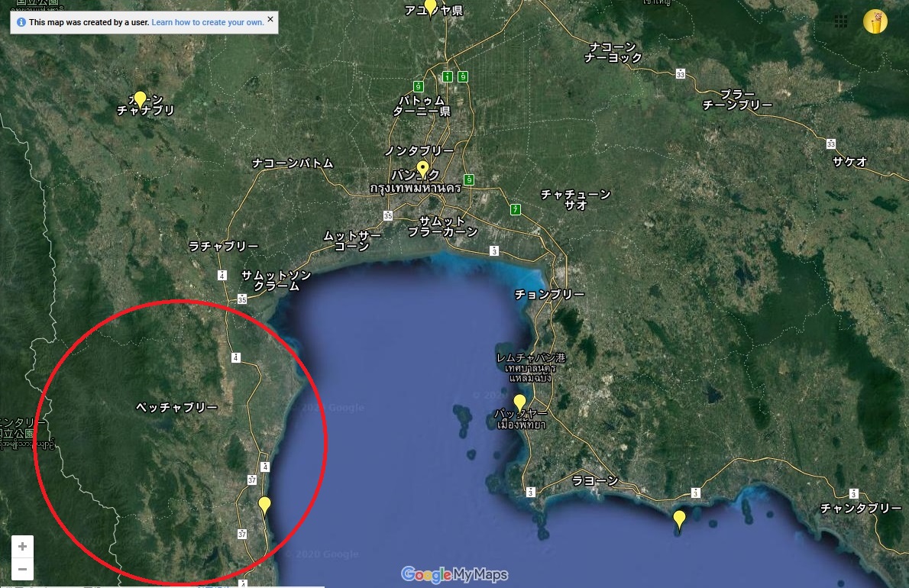
Task: Click the ムットサーコーン label
Action: pyautogui.click(x=352, y=241)
